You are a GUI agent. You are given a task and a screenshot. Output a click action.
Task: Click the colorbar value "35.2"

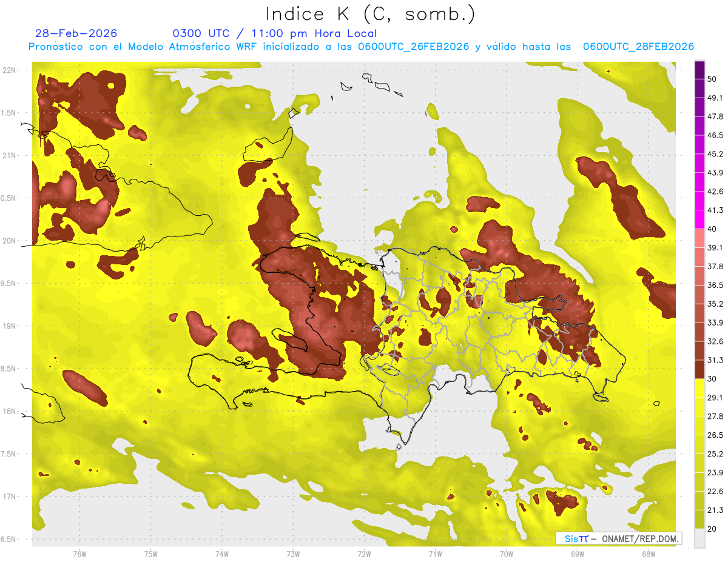click(x=716, y=304)
